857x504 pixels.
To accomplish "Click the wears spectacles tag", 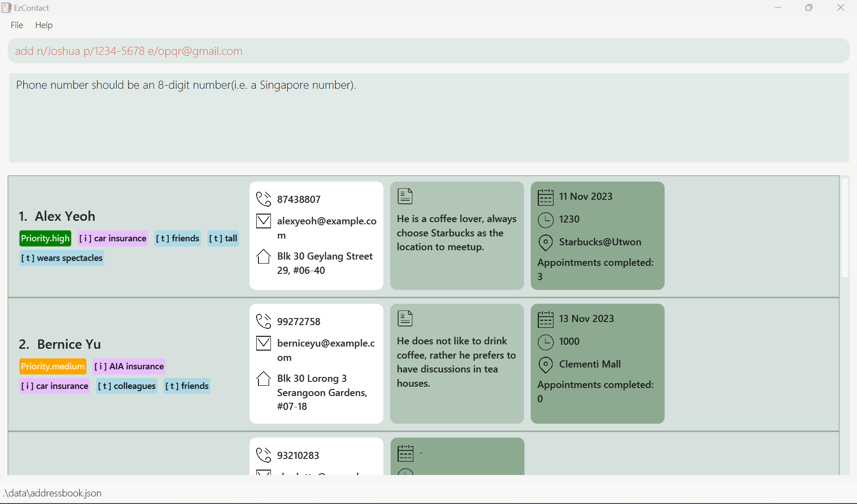I will 62,258.
